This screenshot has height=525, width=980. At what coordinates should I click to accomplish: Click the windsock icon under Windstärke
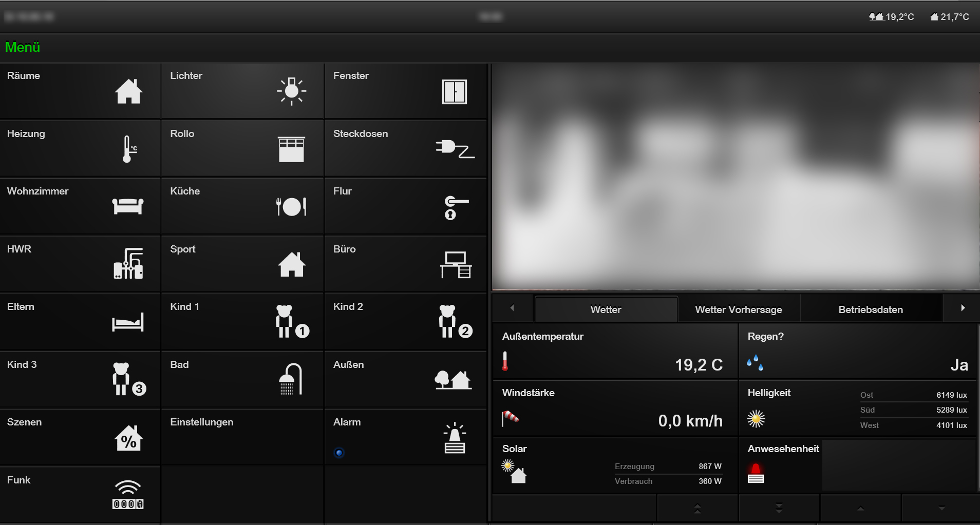[x=510, y=418]
